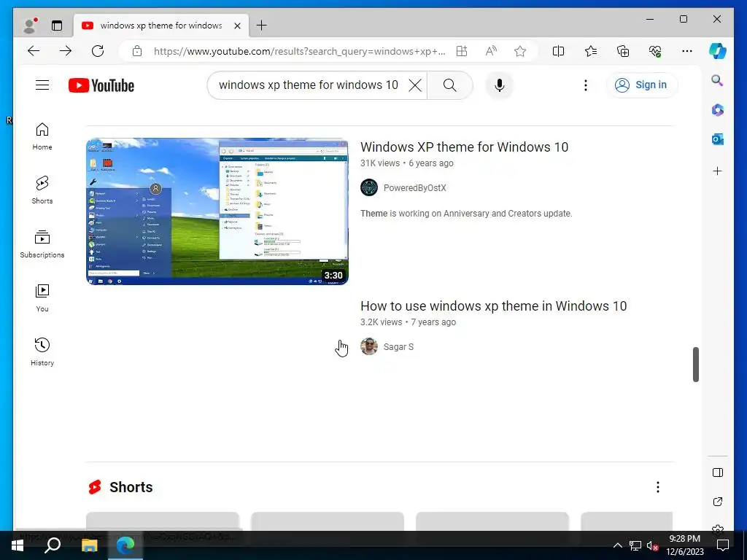Open 'Windows XP theme for Windows 10' title
Image resolution: width=747 pixels, height=560 pixels.
[x=465, y=147]
